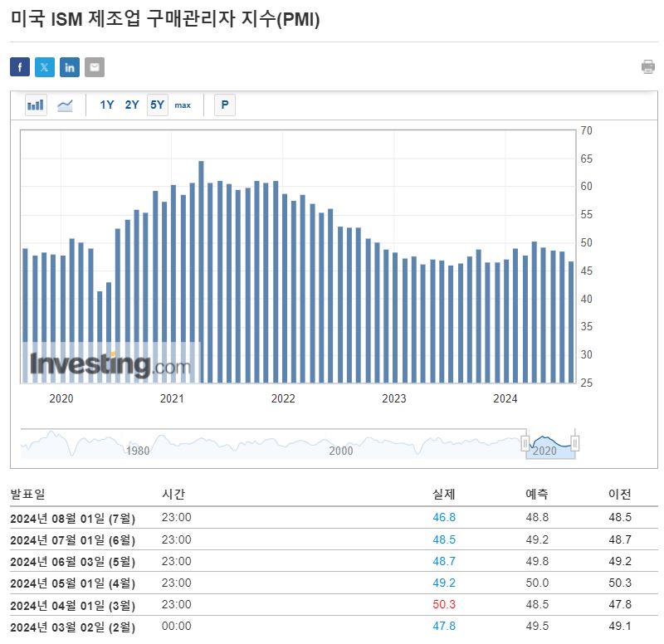The image size is (664, 644).
Task: Click the 실제 column header
Action: pyautogui.click(x=444, y=495)
